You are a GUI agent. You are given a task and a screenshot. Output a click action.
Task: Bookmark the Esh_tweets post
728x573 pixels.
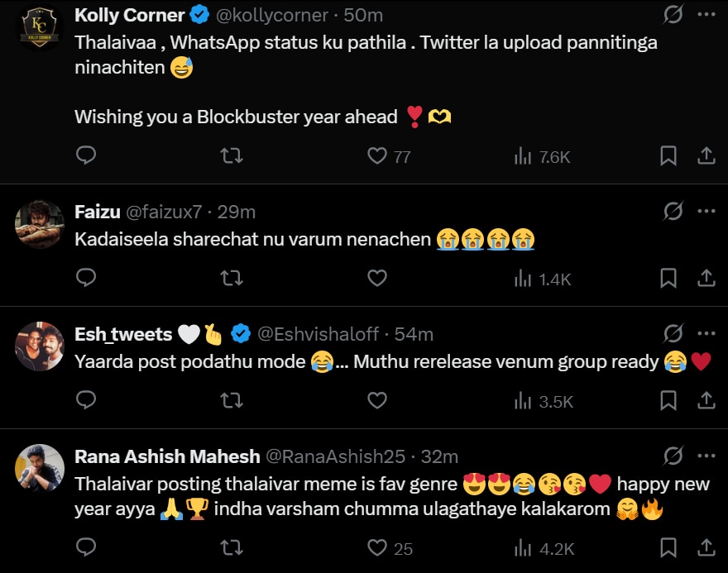click(x=668, y=401)
